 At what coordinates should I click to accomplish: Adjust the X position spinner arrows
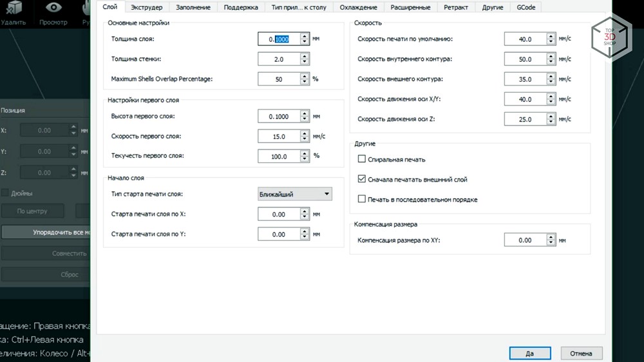point(73,130)
